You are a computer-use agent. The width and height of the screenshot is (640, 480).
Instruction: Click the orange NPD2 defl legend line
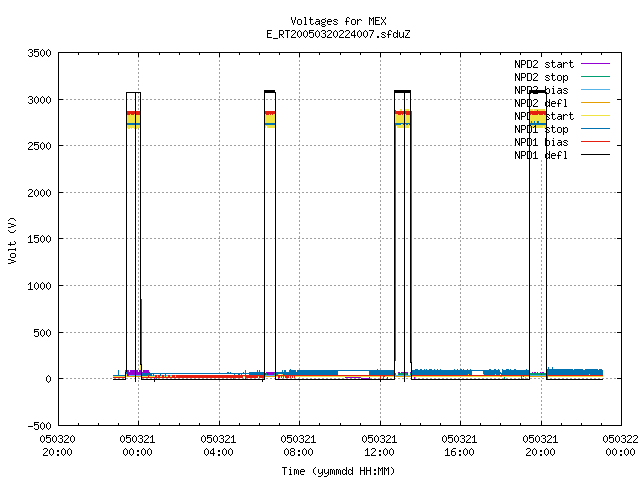click(595, 102)
